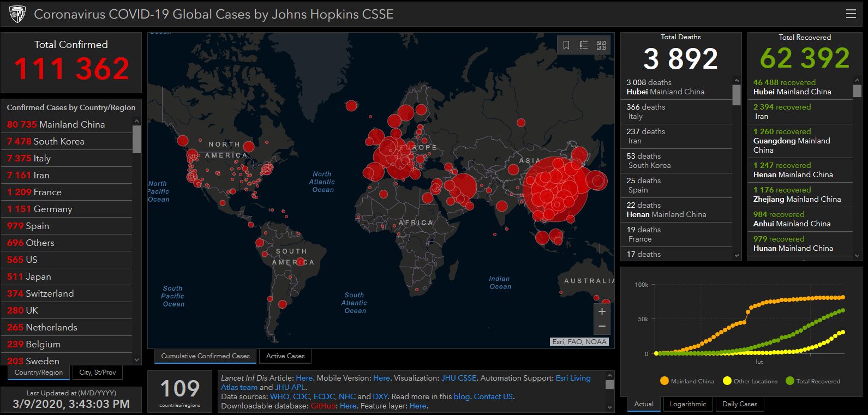Screen dimensions: 868x415
Task: Select 239 Belgium row
Action: (67, 344)
